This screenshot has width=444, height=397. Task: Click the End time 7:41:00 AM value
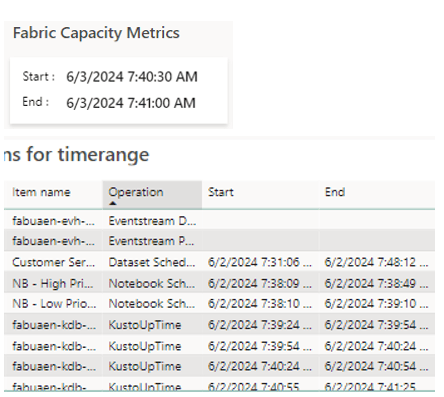(x=131, y=103)
